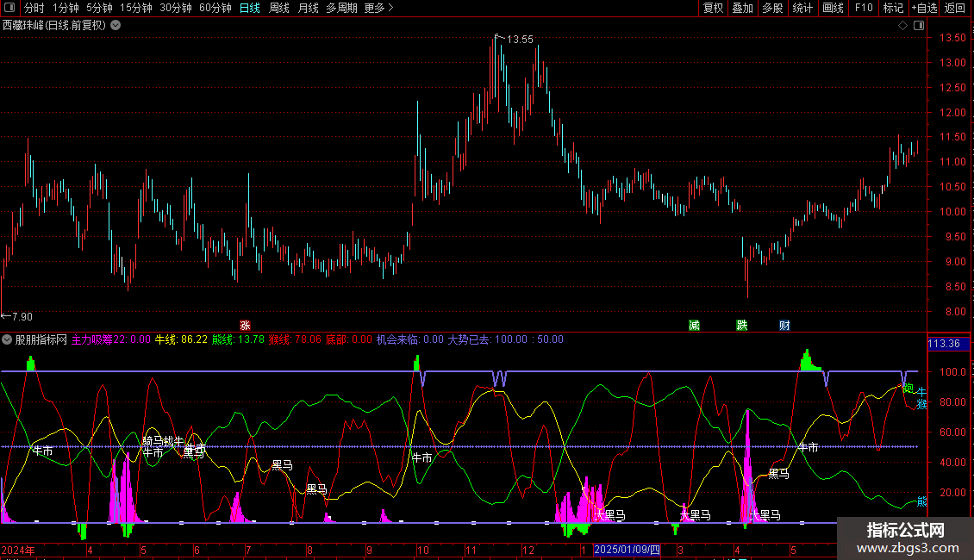Open the 多股 multi-stock view
This screenshot has height=560, width=974.
point(773,8)
